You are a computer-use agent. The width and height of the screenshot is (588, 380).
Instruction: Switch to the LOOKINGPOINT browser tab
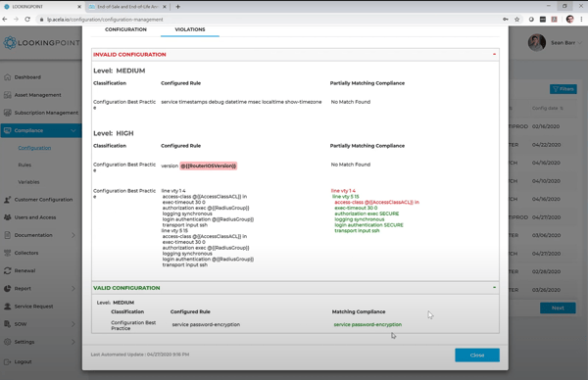(x=42, y=7)
